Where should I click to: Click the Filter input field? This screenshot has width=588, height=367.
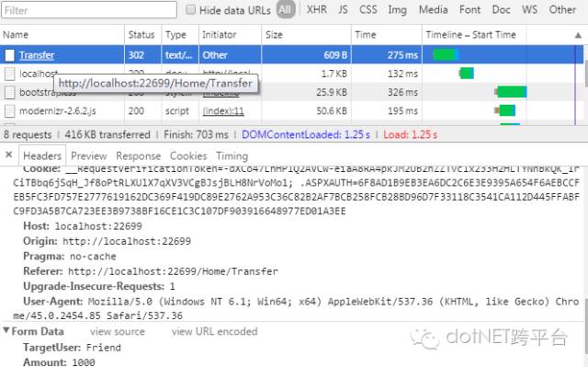[89, 10]
